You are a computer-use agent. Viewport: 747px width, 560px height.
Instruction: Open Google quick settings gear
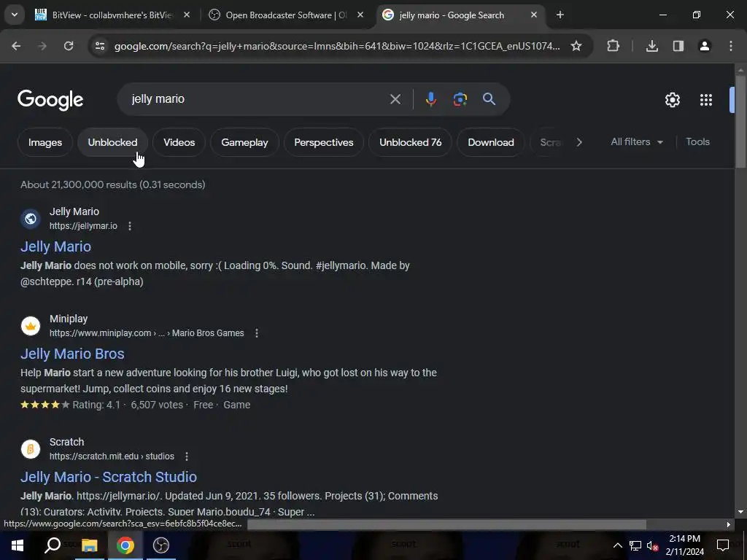coord(673,100)
